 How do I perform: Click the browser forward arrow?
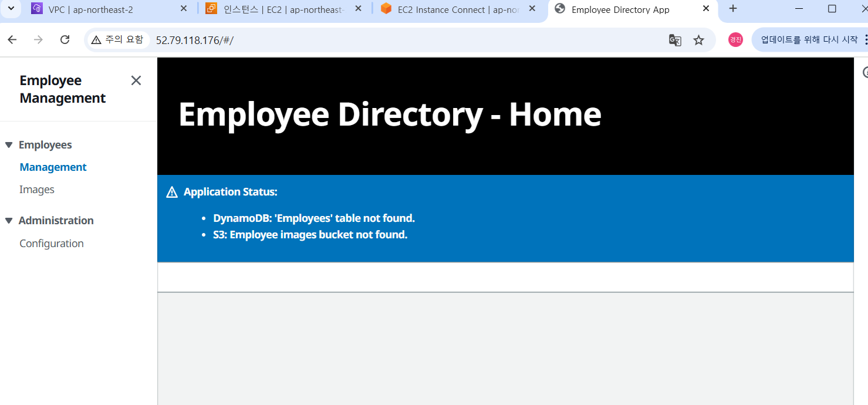point(38,40)
